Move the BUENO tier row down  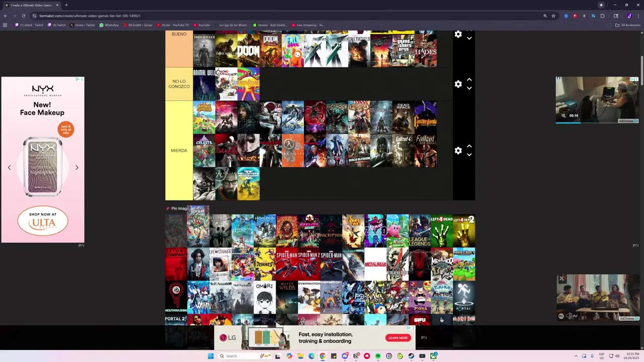click(x=469, y=38)
